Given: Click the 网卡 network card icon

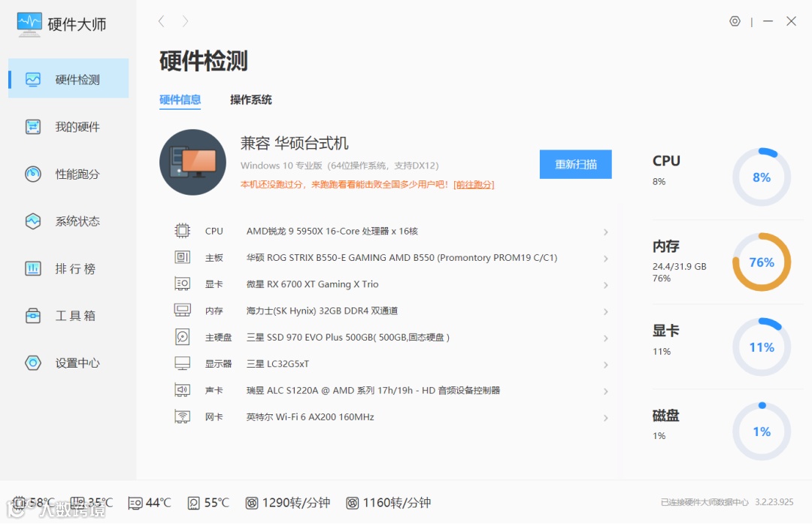Looking at the screenshot, I should [x=182, y=416].
